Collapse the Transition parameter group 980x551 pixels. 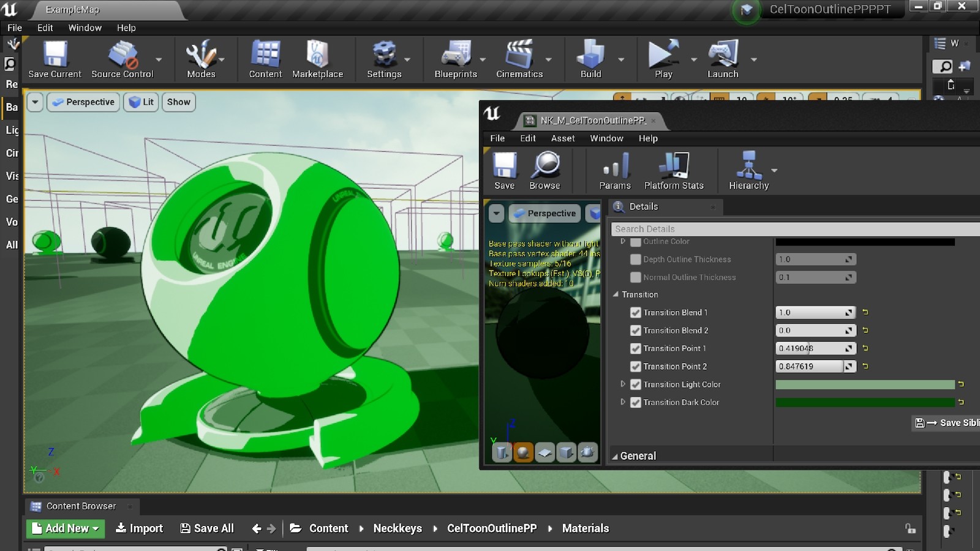(x=617, y=294)
